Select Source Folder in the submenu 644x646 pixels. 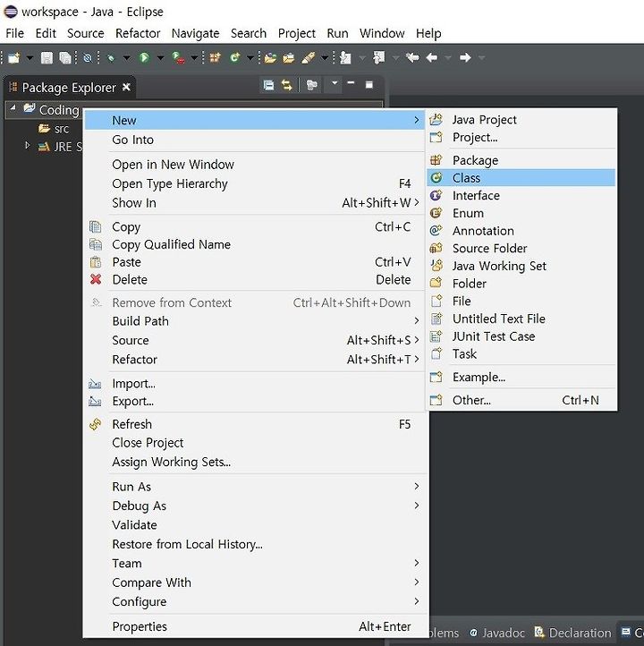pyautogui.click(x=521, y=248)
